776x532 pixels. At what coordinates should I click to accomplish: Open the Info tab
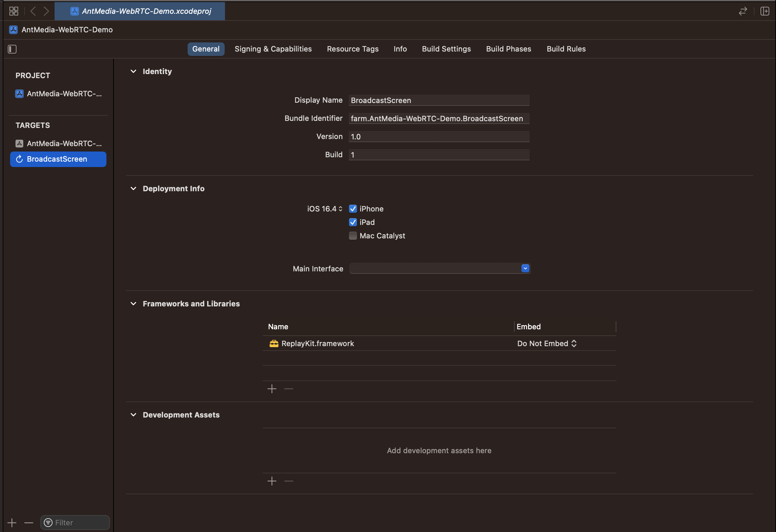[400, 49]
